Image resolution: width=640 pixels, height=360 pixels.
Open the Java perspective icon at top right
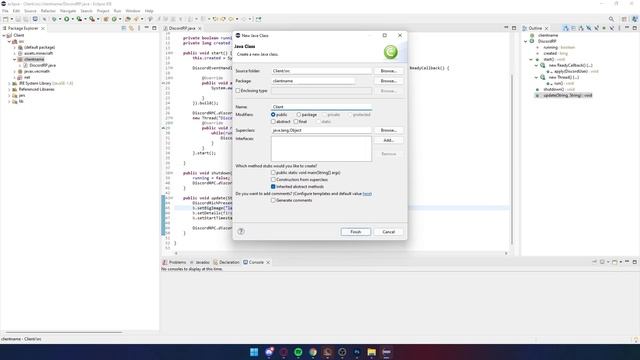[634, 19]
